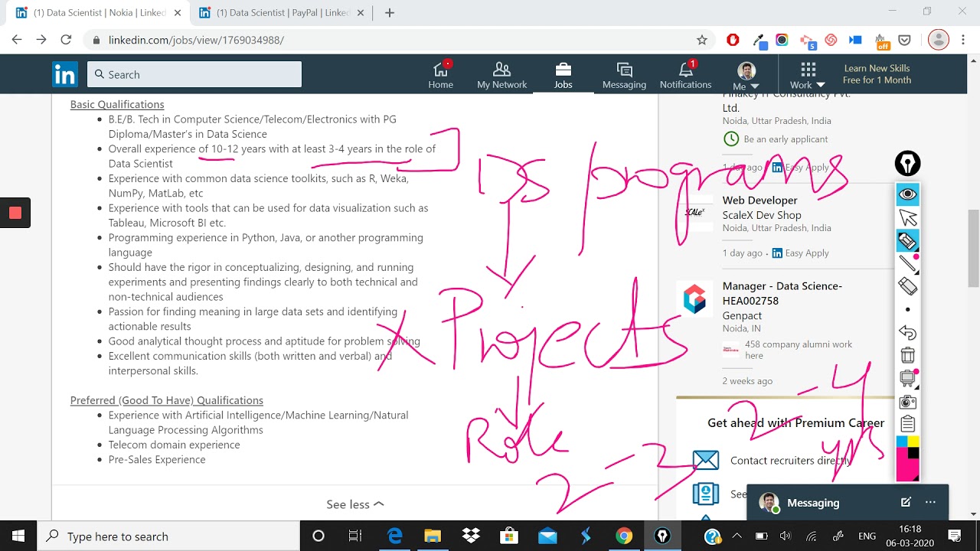Image resolution: width=980 pixels, height=551 pixels.
Task: Click the browser back arrow
Action: coord(17,40)
